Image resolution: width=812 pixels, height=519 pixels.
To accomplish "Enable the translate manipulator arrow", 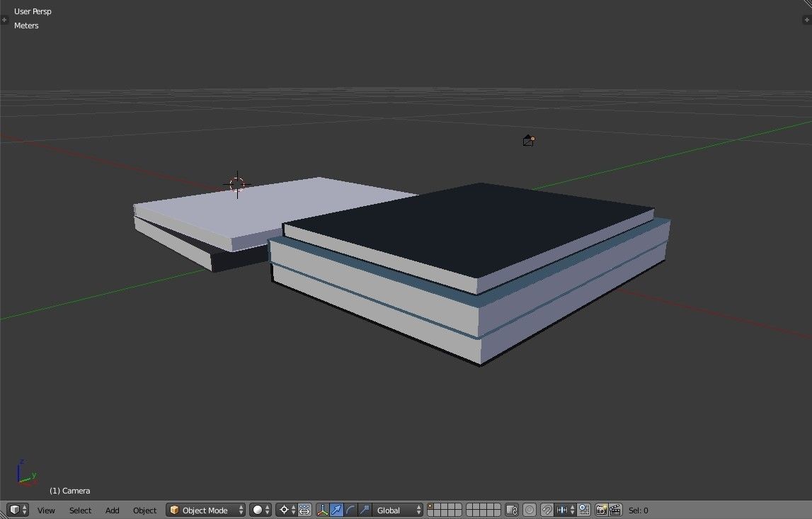I will pos(336,511).
